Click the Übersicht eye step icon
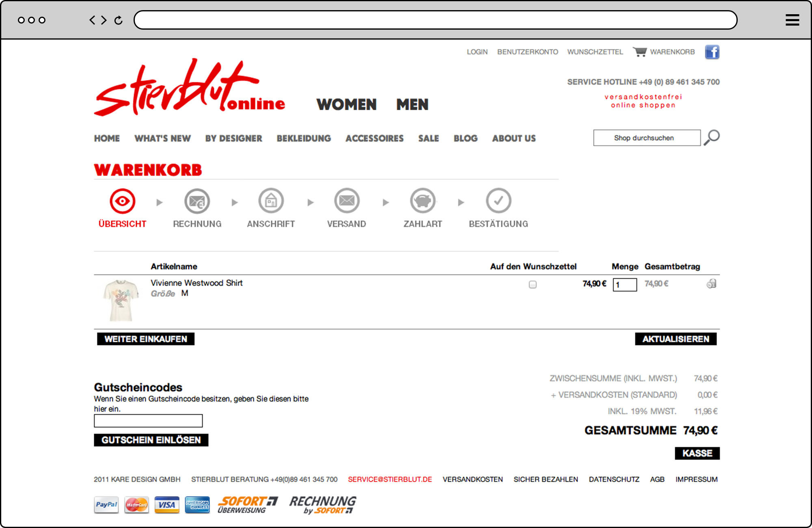812x528 pixels. [x=122, y=201]
